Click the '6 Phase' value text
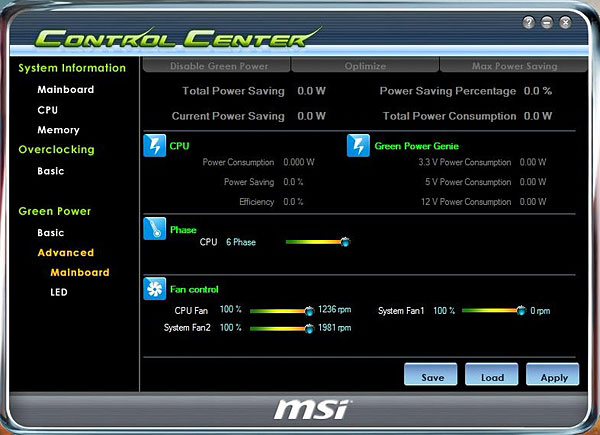 pos(241,242)
